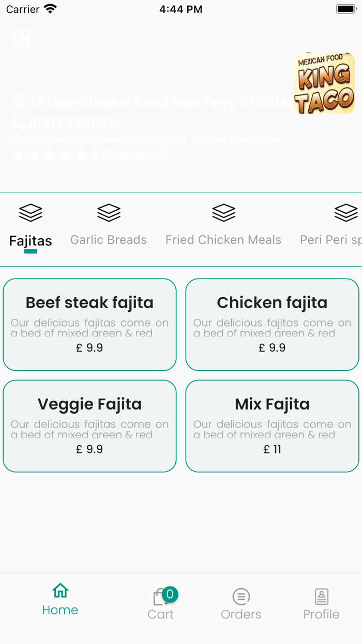This screenshot has width=362, height=644.
Task: Switch to Garlic Breads category
Action: click(109, 240)
